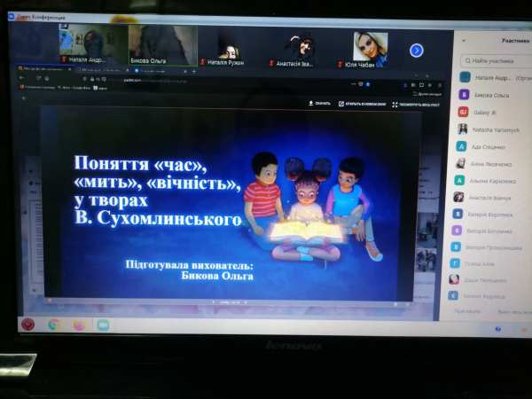Image resolution: width=532 pixels, height=399 pixels.
Task: Select Galaxy J6 participant avatar
Action: click(x=463, y=112)
